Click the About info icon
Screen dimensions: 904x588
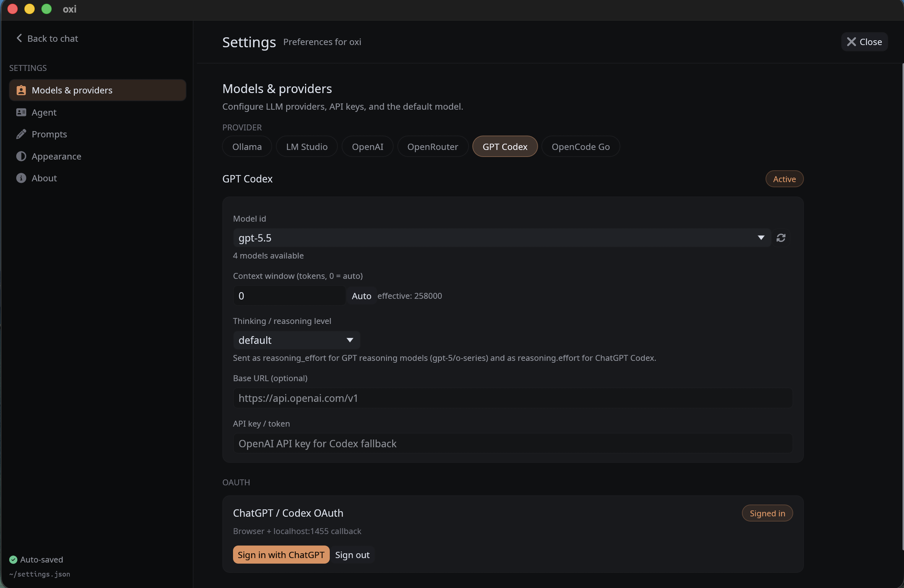(21, 178)
